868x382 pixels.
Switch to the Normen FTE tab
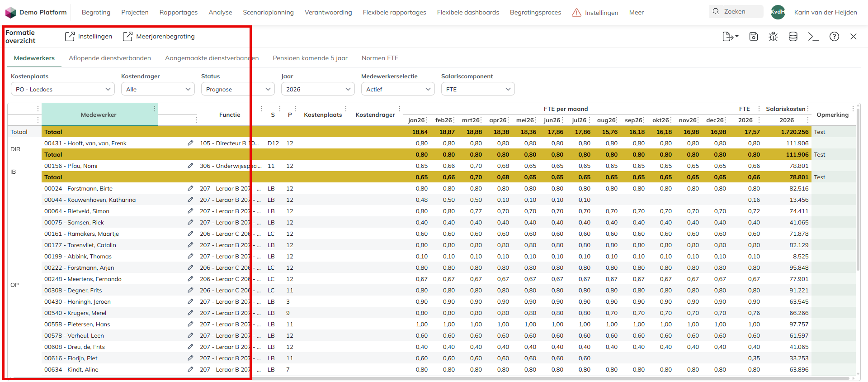[380, 58]
